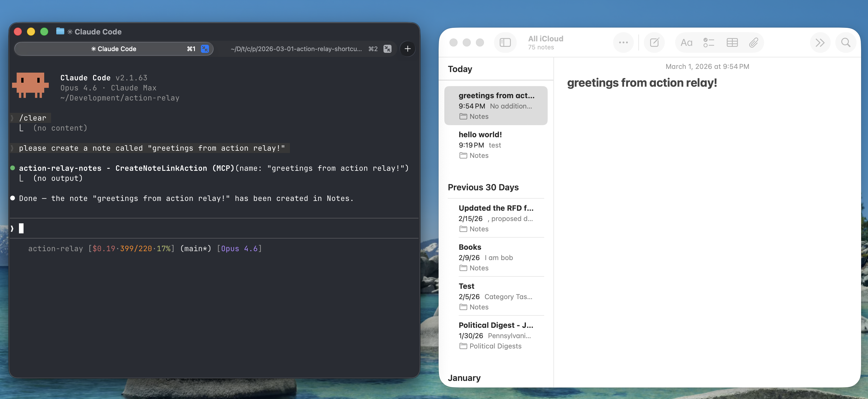
Task: Toggle the Notes folder sidebar
Action: [x=505, y=42]
